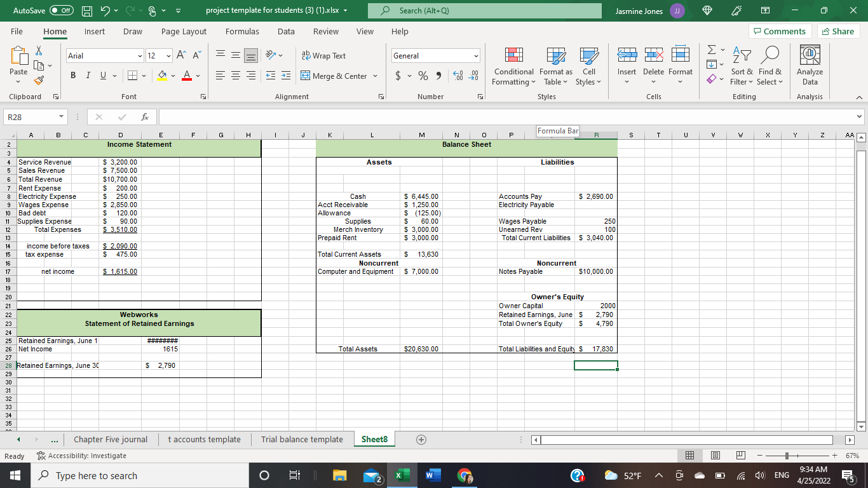Click the AutoSum icon

[x=710, y=50]
